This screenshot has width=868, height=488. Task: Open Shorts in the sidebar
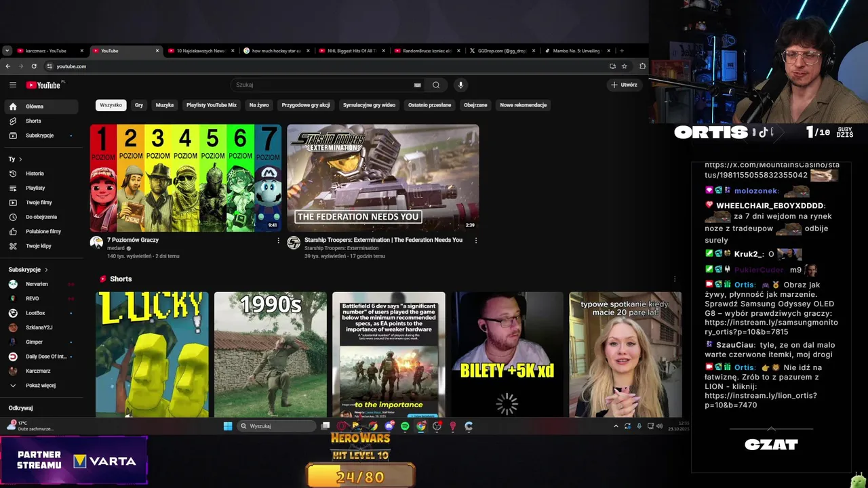click(41, 121)
